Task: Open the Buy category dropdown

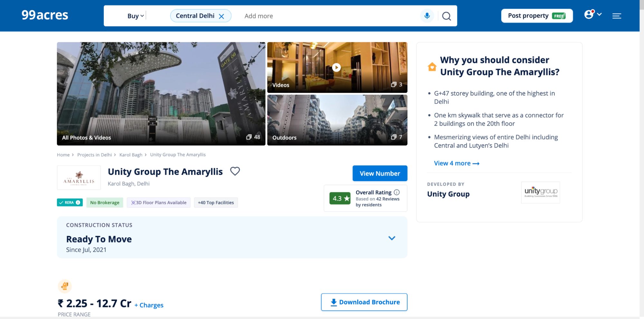Action: [136, 16]
